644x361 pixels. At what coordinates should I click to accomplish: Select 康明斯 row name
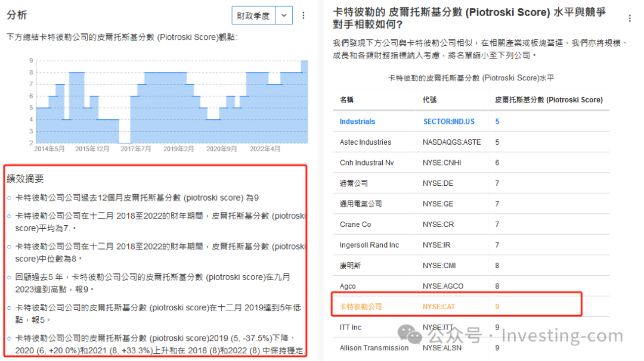(x=350, y=266)
